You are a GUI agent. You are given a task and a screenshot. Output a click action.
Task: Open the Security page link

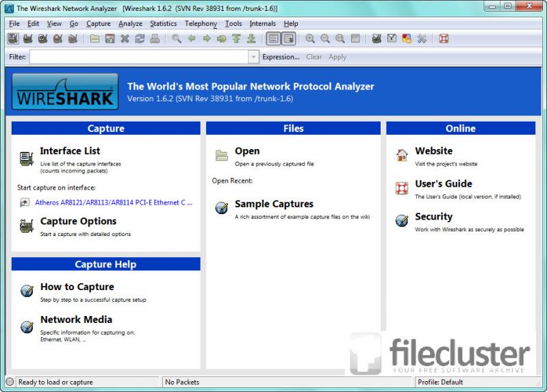(433, 217)
